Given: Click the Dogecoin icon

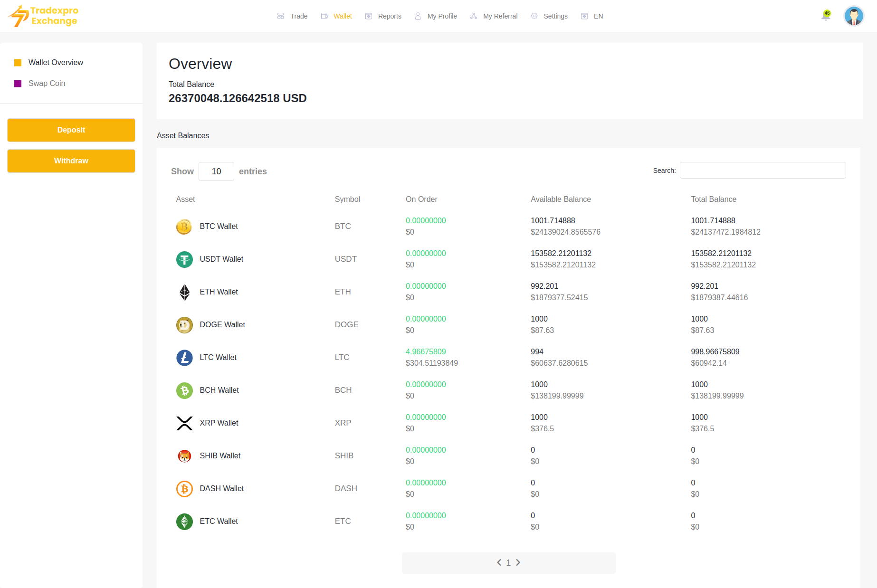Looking at the screenshot, I should [x=184, y=325].
